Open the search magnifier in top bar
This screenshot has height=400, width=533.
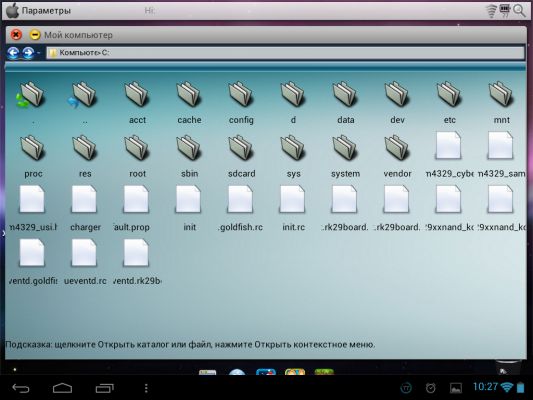pyautogui.click(x=519, y=11)
